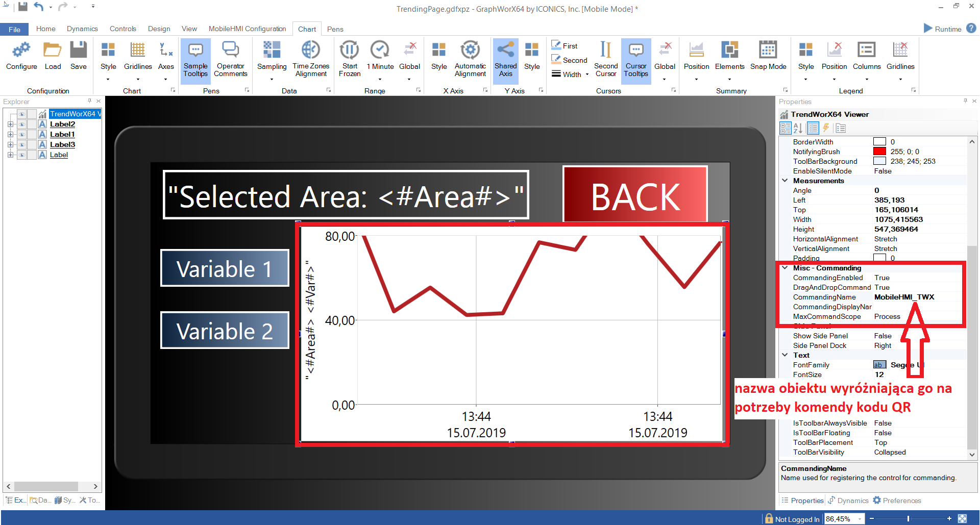The image size is (980, 525).
Task: Toggle the Cursor Tooltips button
Action: click(636, 60)
